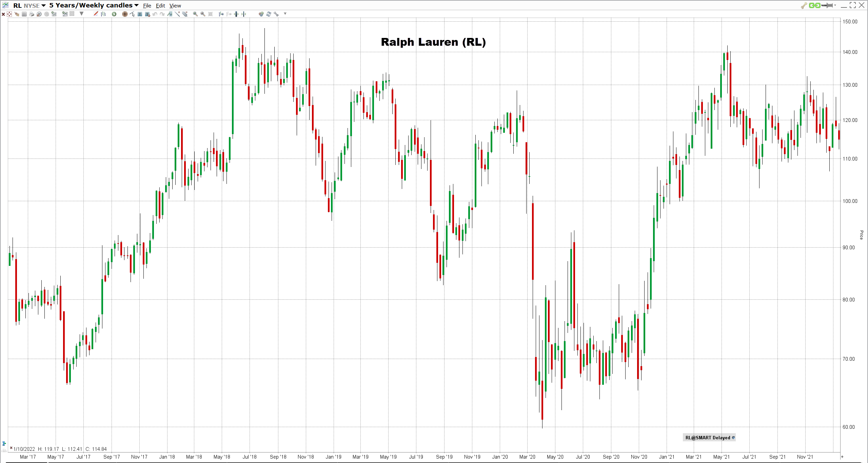This screenshot has width=868, height=463.
Task: Click the active clock time icon
Action: click(x=39, y=14)
